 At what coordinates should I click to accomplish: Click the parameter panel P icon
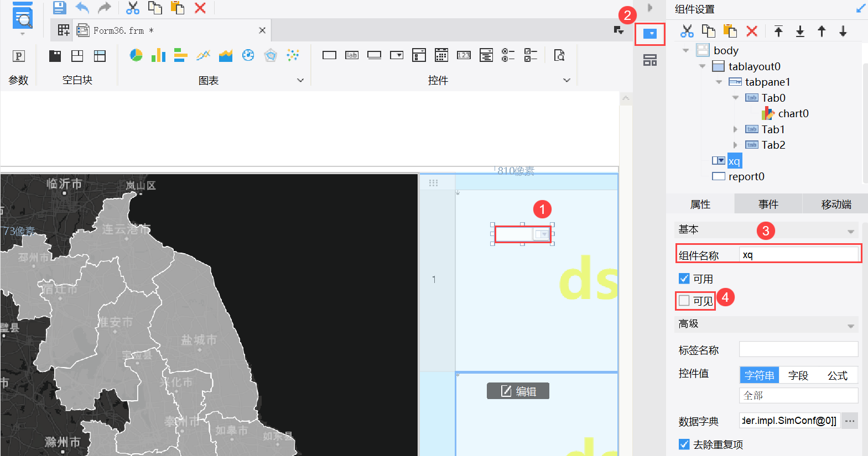(x=19, y=56)
